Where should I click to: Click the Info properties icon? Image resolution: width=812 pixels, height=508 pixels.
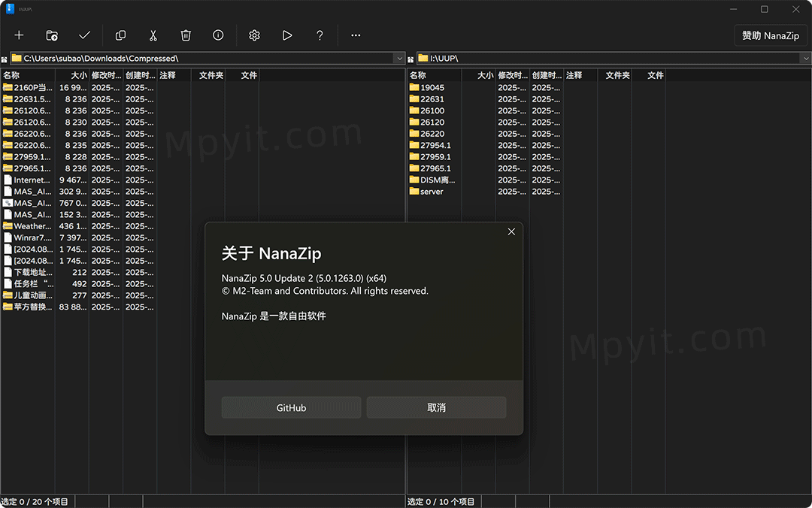coord(218,35)
